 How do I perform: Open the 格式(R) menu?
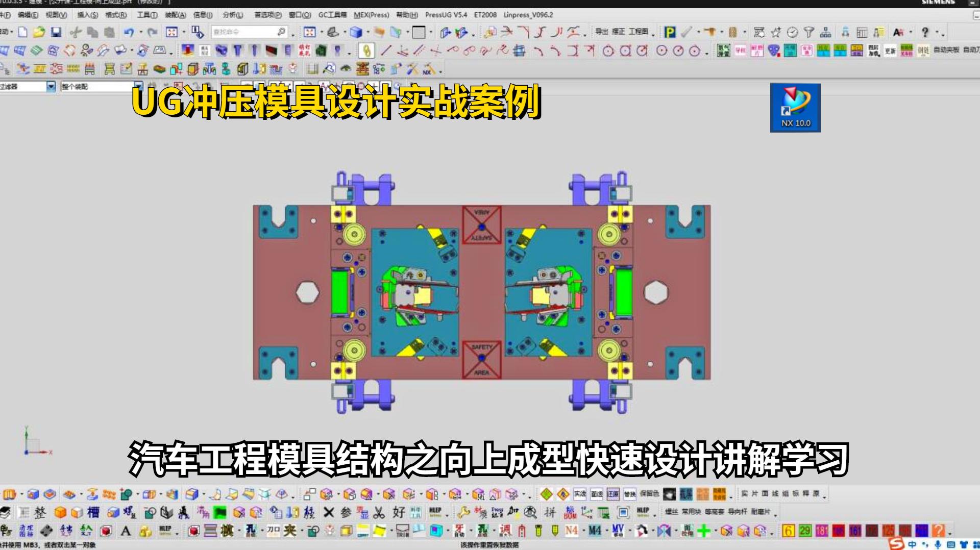pos(115,15)
